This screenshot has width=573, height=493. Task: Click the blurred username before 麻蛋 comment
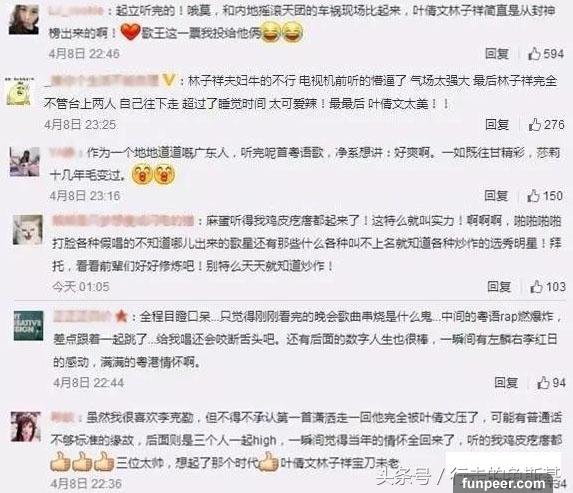click(x=123, y=221)
